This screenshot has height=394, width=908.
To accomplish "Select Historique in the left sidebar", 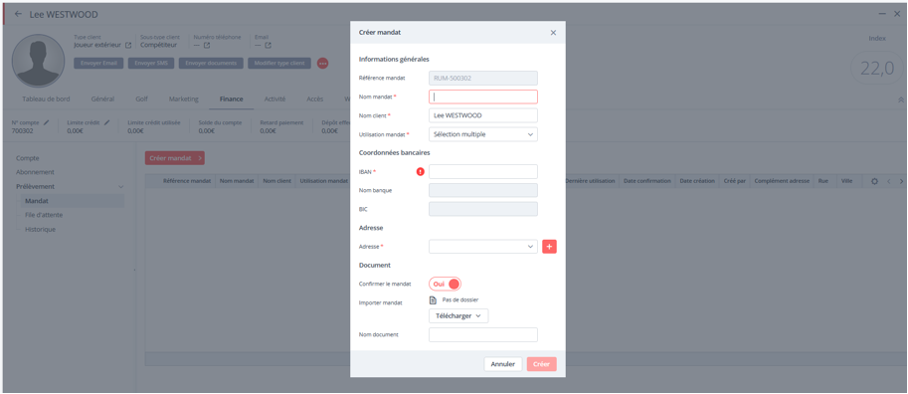I will click(40, 229).
